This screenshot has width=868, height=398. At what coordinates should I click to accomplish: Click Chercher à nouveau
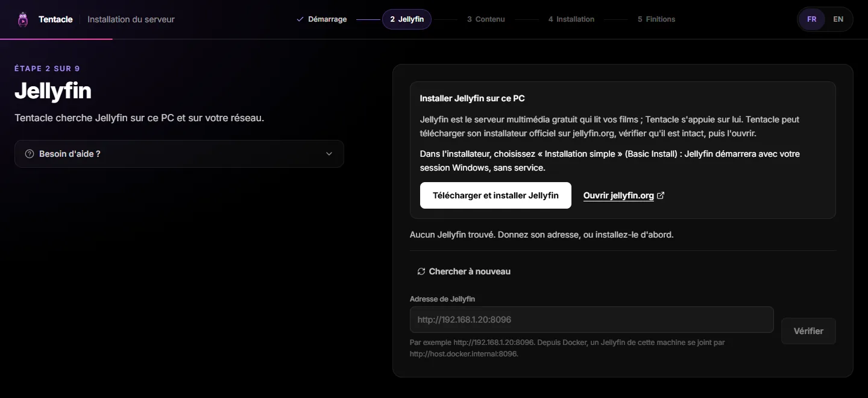click(x=464, y=271)
